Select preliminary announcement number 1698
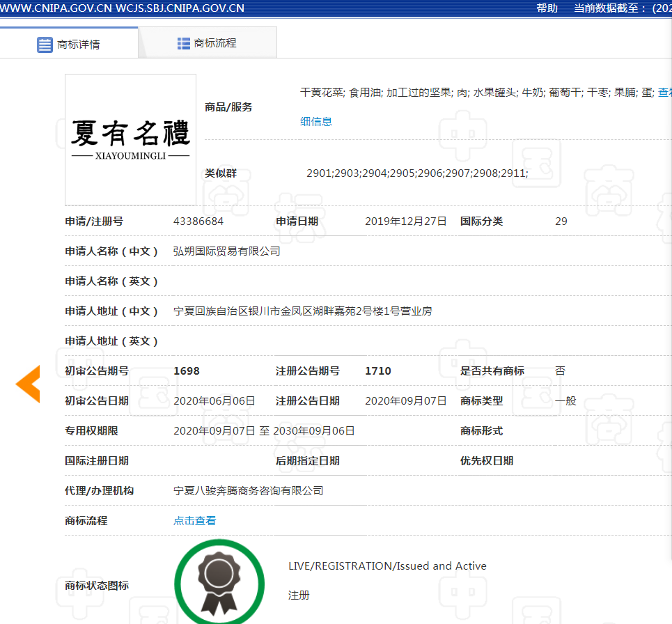Screen dimensions: 672x624 (x=187, y=371)
